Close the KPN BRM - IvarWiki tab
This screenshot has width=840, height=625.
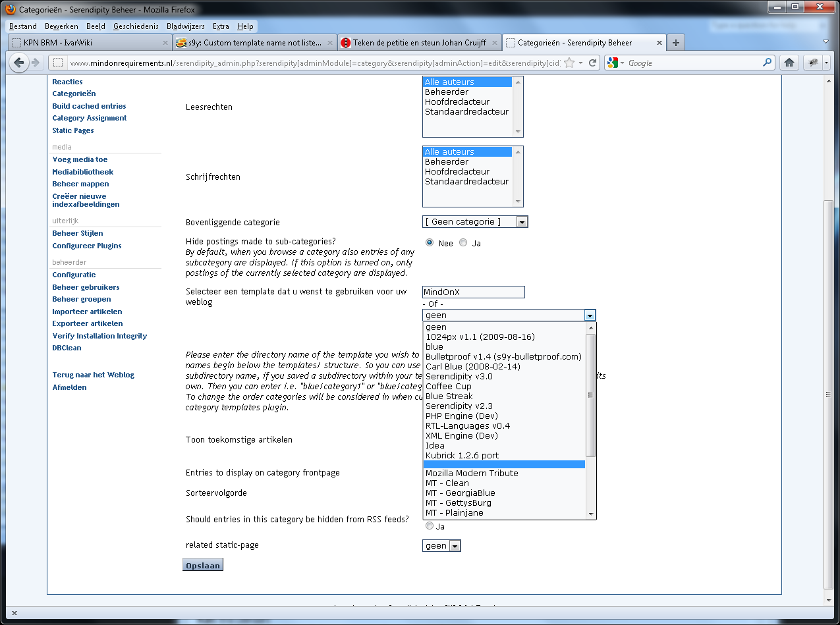tap(165, 43)
